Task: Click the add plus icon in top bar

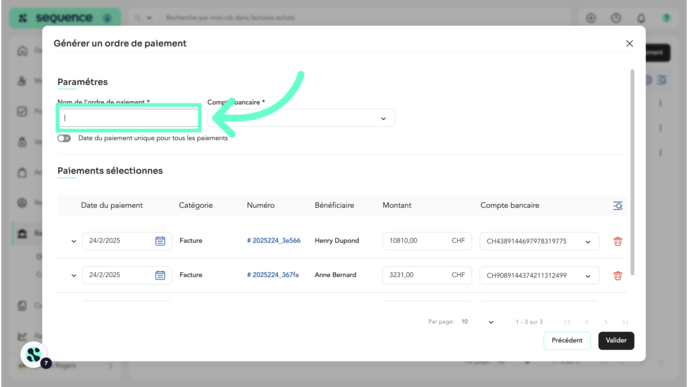Action: (x=591, y=18)
